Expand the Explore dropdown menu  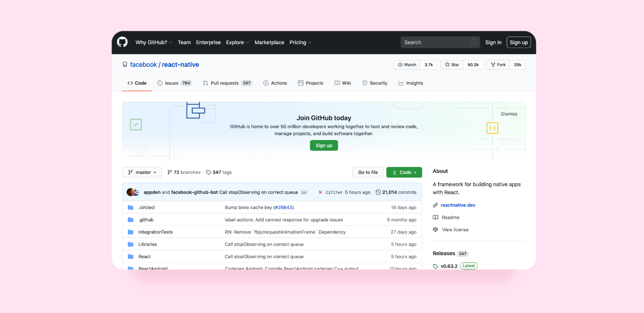(237, 43)
